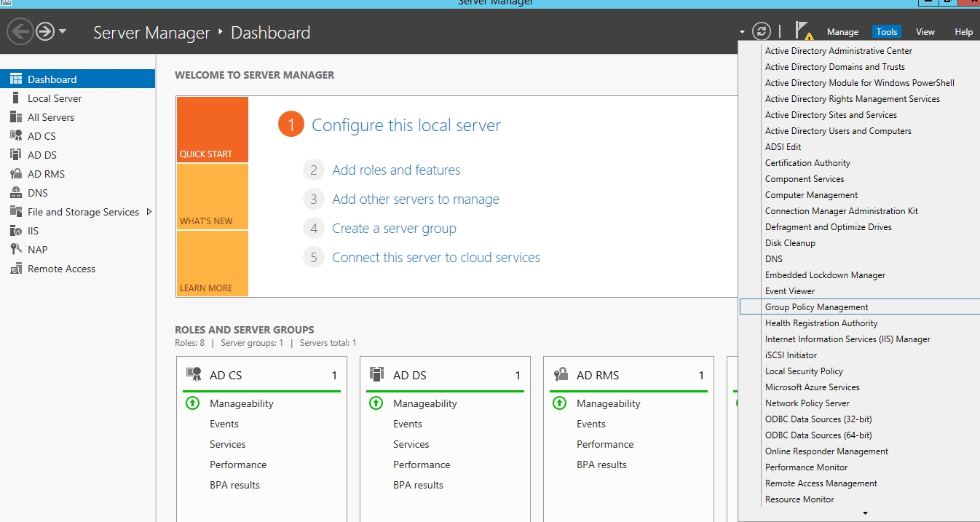Select AD DS icon in sidebar
This screenshot has width=980, height=522.
tap(16, 155)
